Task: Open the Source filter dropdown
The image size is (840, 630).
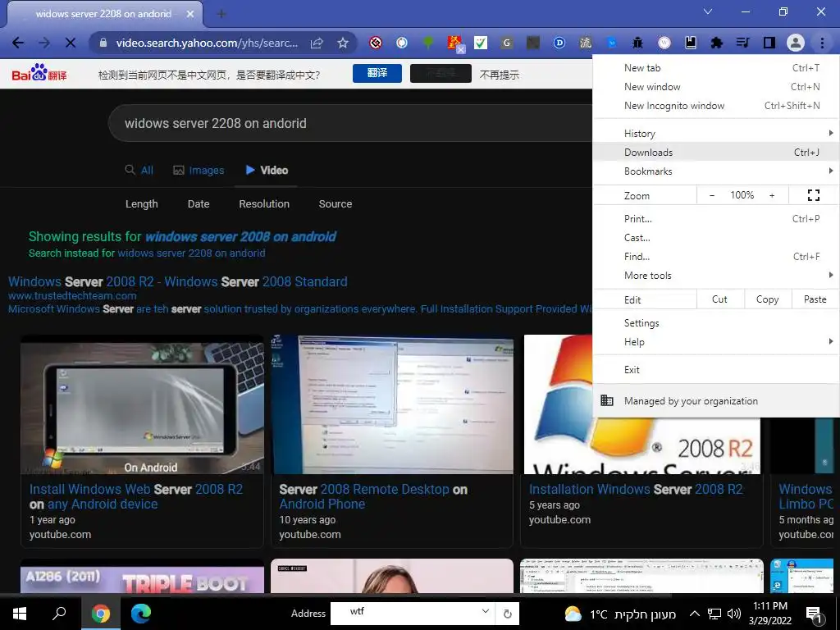Action: 336,204
